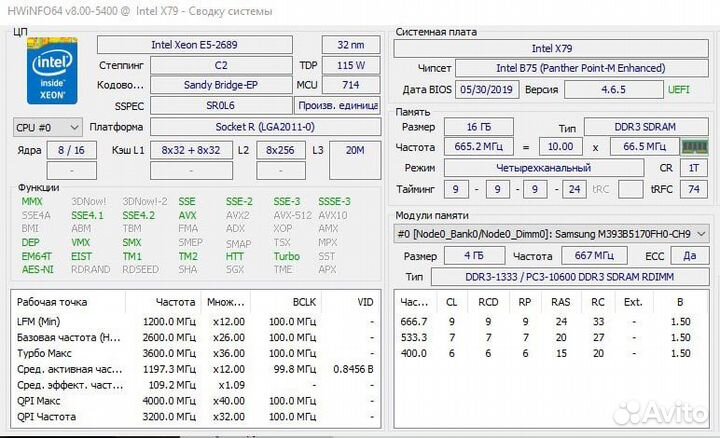Viewport: 720px width, 438px height.
Task: Select the 400.0 memory timing row
Action: tap(551, 353)
